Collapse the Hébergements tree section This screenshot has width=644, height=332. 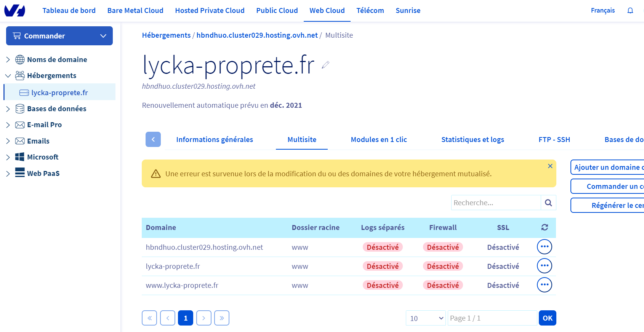coord(8,76)
